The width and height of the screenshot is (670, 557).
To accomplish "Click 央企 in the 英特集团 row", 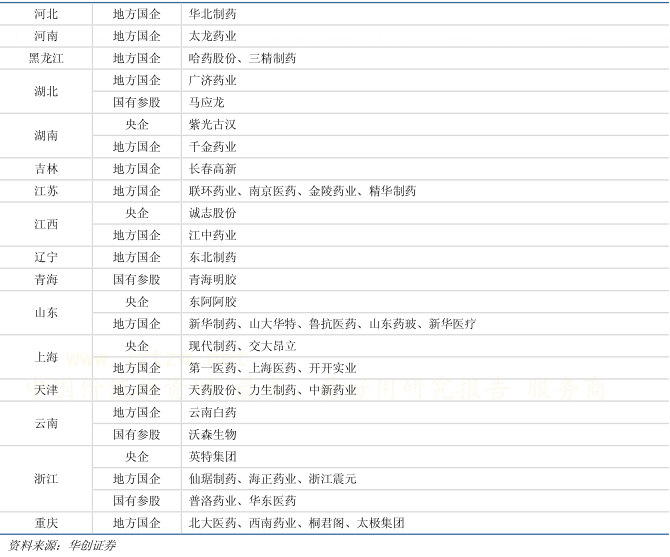I will click(137, 457).
